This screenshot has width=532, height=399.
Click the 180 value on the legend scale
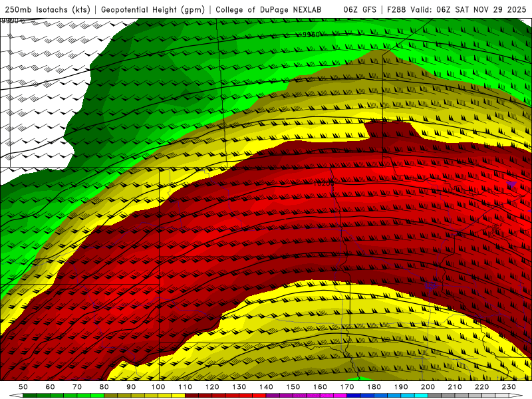click(374, 387)
